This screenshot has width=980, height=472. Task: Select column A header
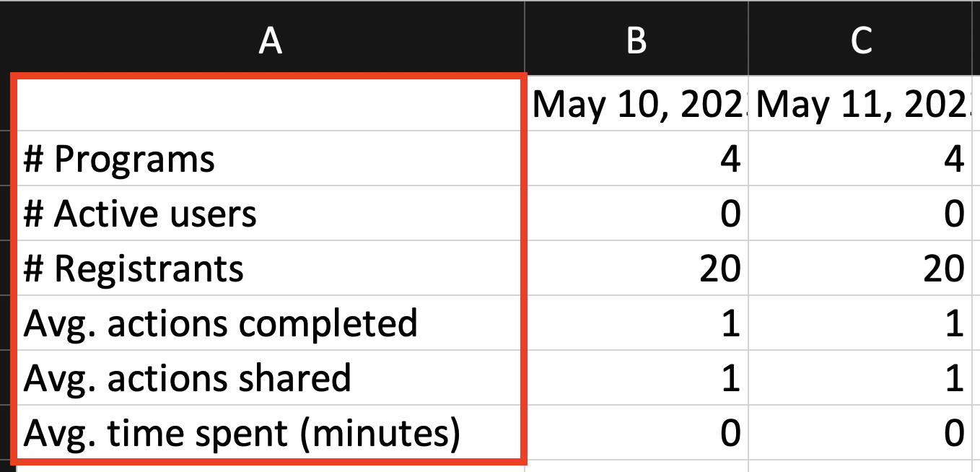click(271, 40)
